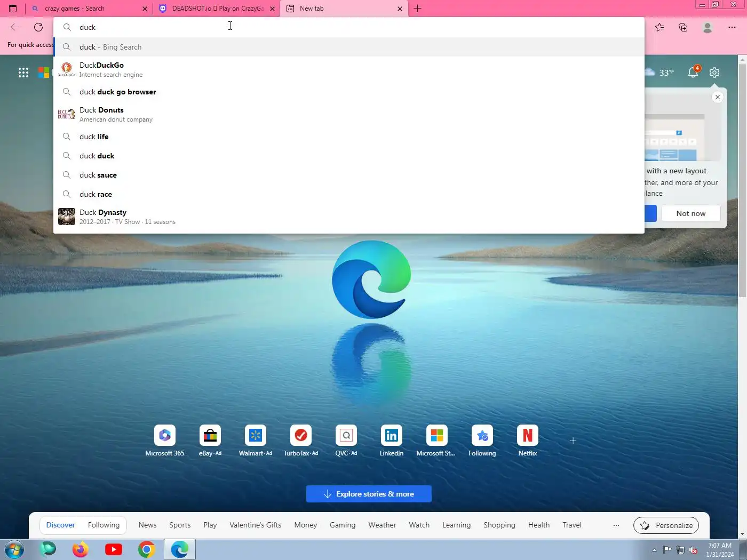Viewport: 747px width, 560px height.
Task: Close the DEADSHOT.io tab
Action: (272, 9)
